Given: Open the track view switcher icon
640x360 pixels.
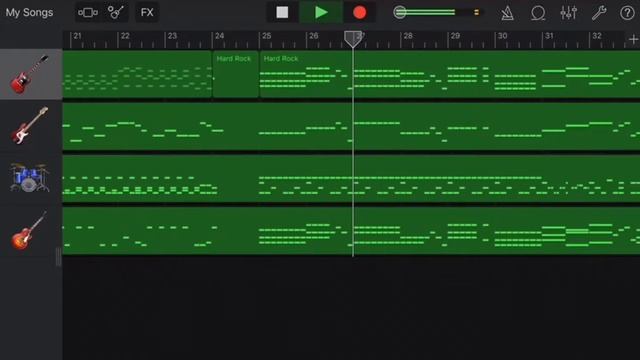Looking at the screenshot, I should pyautogui.click(x=88, y=13).
